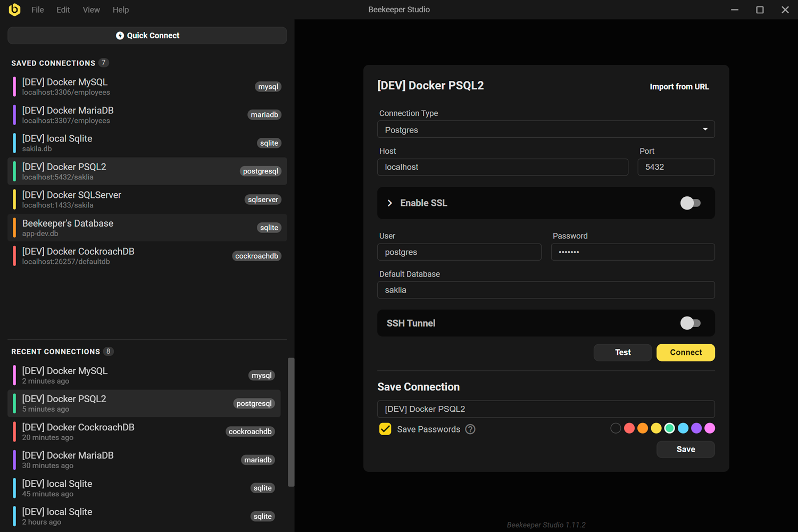798x532 pixels.
Task: Click the Import from URL link
Action: [x=679, y=87]
